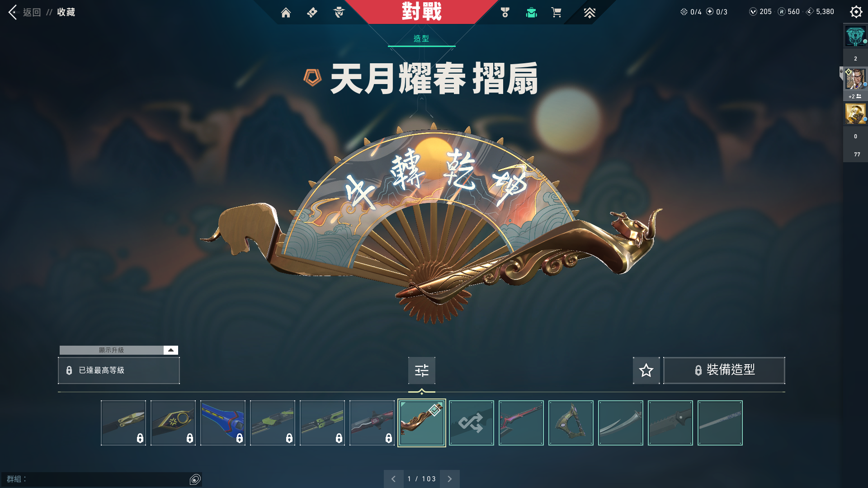This screenshot has height=488, width=868.
Task: Open the skin filter sliders button
Action: [422, 371]
